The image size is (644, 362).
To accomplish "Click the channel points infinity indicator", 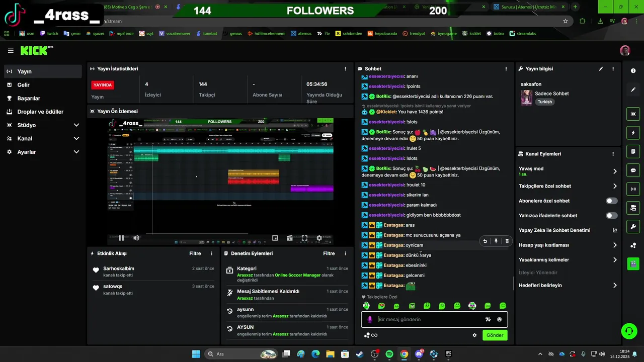I will pos(371,335).
